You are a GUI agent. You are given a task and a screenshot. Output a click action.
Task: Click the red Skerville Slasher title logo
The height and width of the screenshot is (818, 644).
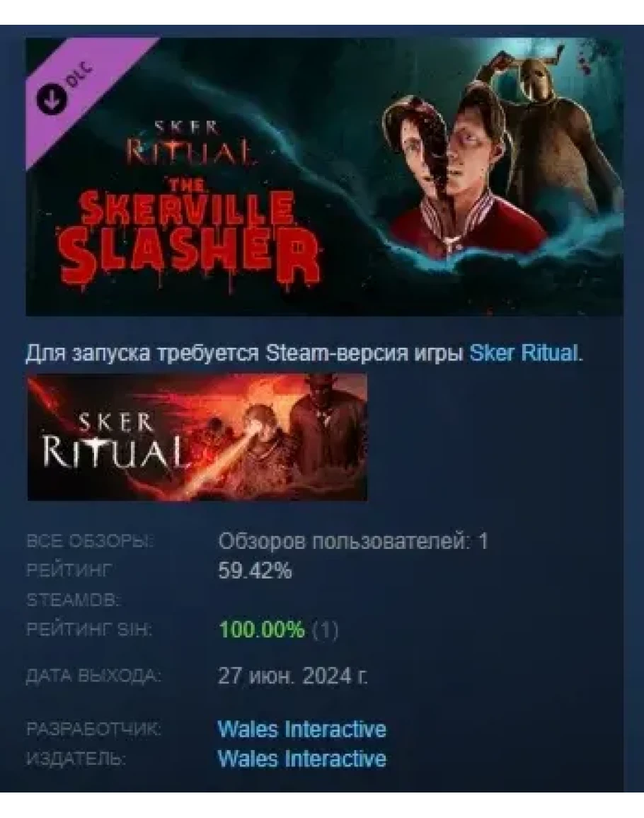click(189, 234)
